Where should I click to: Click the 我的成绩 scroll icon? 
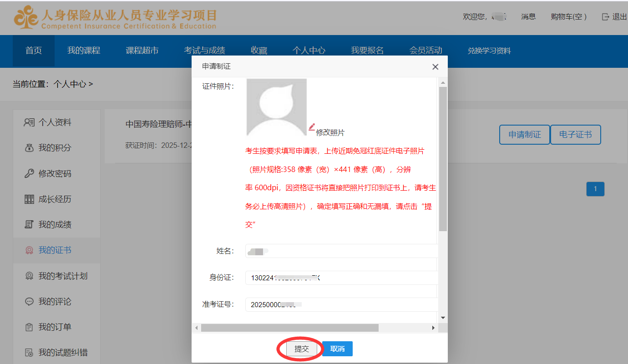point(29,225)
